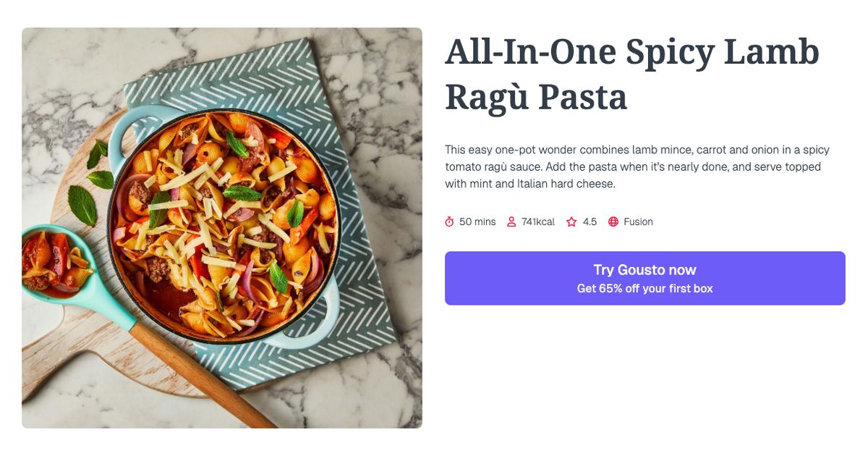868x456 pixels.
Task: Open the recipe title All-In-One Spicy Lamb Ragù Pasta
Action: point(631,72)
